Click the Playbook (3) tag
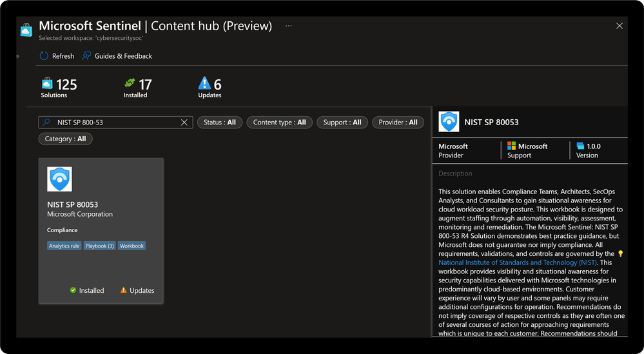 tap(99, 246)
